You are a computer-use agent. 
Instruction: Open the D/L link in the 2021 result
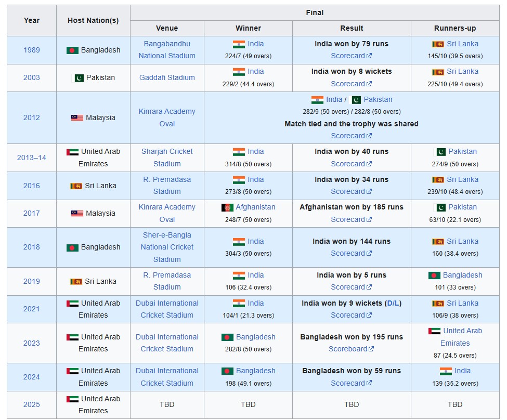(x=393, y=304)
